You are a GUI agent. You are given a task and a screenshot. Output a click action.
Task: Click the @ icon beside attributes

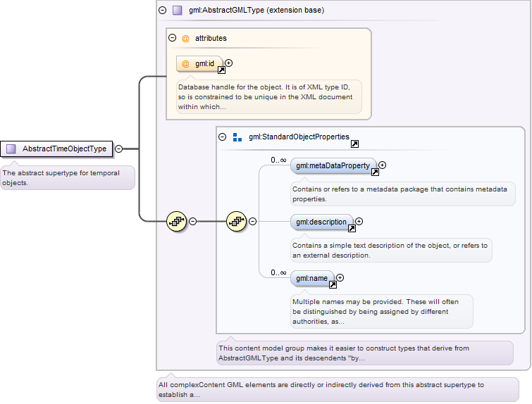(185, 38)
